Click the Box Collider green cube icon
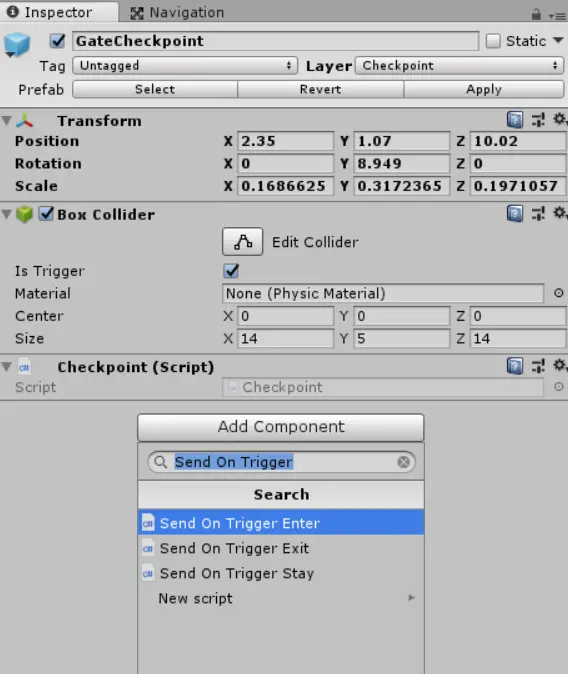Viewport: 568px width, 674px height. [x=24, y=214]
